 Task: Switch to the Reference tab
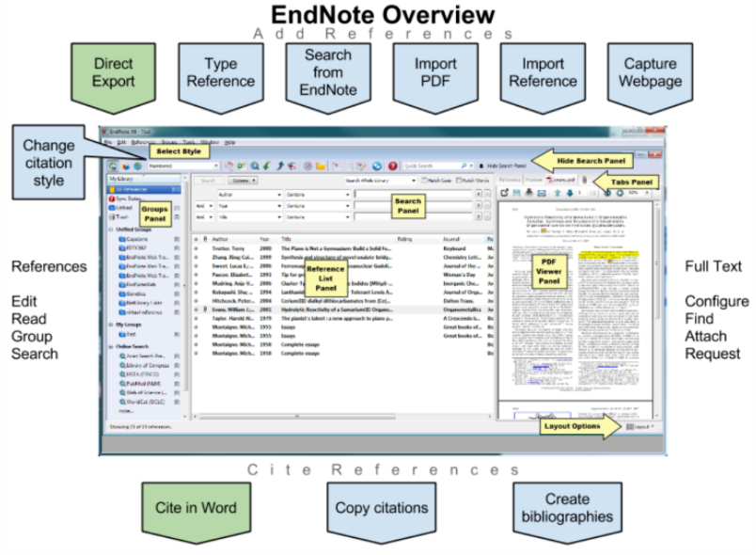tap(510, 180)
